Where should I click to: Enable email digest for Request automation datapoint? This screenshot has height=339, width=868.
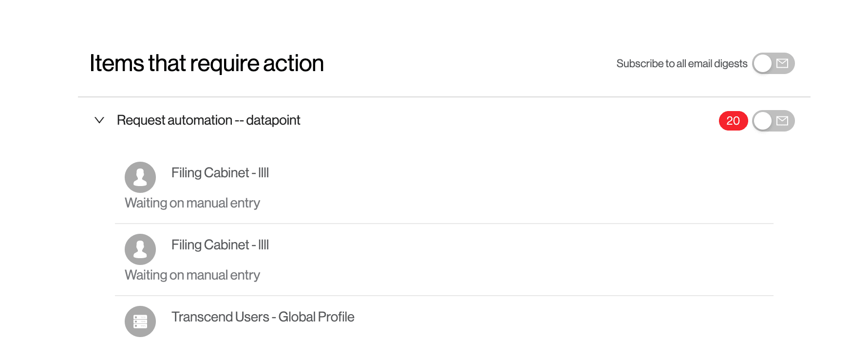(x=773, y=121)
